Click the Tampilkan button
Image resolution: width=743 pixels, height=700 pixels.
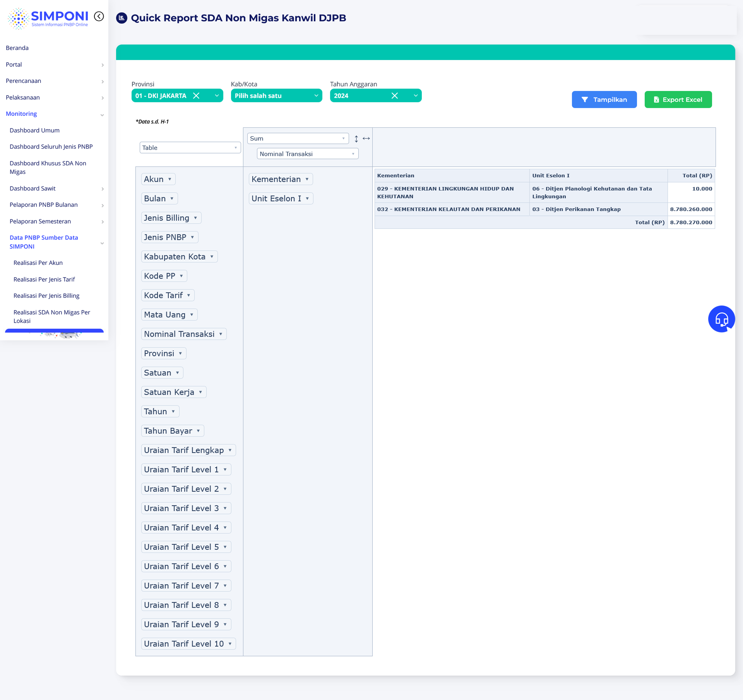click(604, 100)
